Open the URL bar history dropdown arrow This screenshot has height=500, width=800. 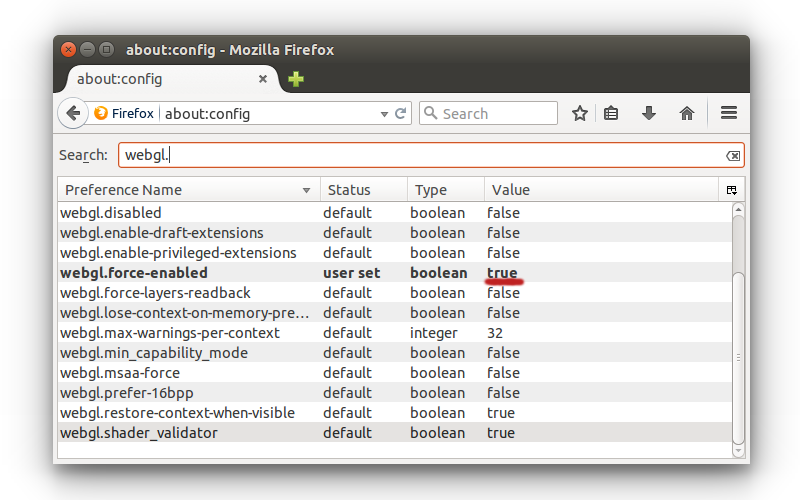(384, 114)
